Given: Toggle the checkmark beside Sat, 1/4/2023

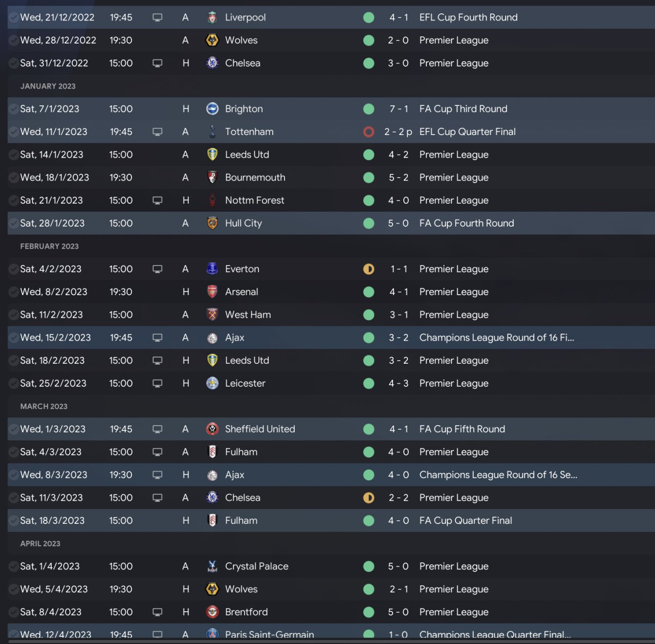Looking at the screenshot, I should pos(14,566).
